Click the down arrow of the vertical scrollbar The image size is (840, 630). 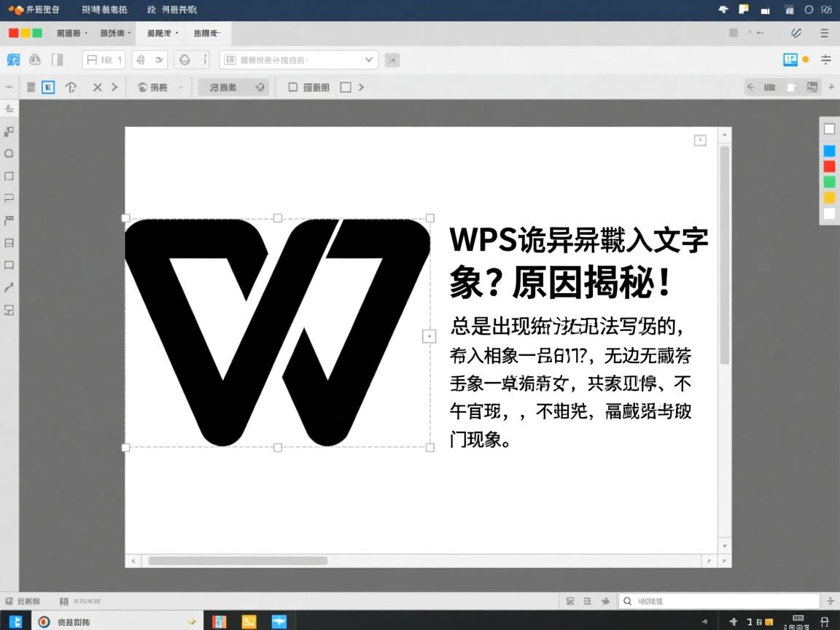point(724,545)
